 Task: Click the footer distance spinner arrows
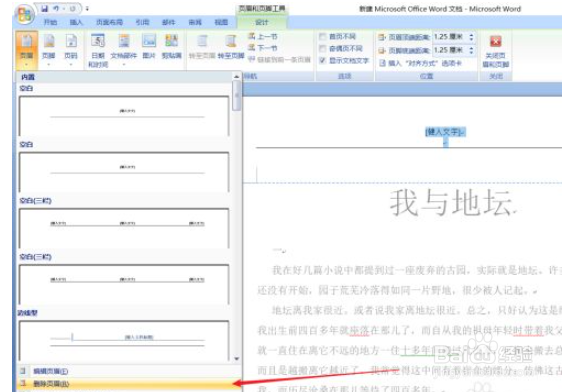click(471, 50)
